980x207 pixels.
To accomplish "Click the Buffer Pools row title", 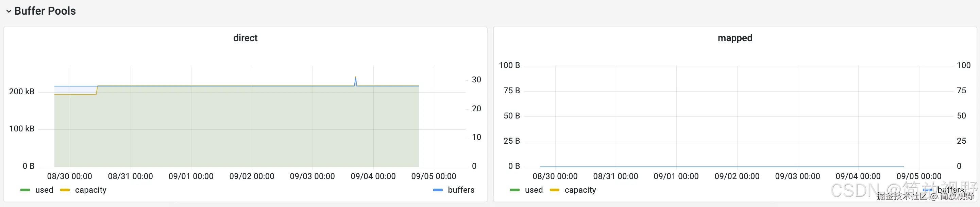I will 45,11.
